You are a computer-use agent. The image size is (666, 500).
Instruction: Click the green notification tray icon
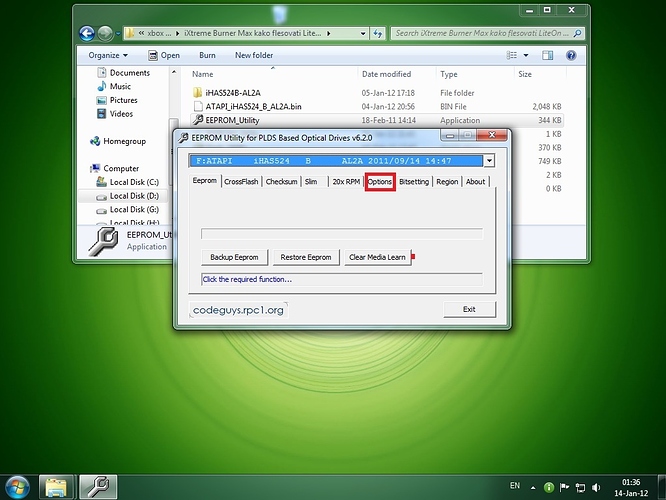tap(549, 488)
